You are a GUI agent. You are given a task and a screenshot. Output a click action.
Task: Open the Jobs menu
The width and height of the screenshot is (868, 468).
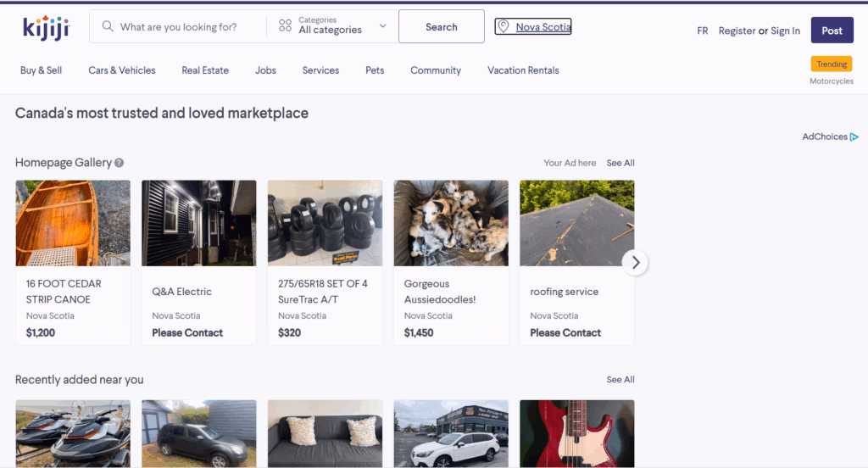pos(265,70)
